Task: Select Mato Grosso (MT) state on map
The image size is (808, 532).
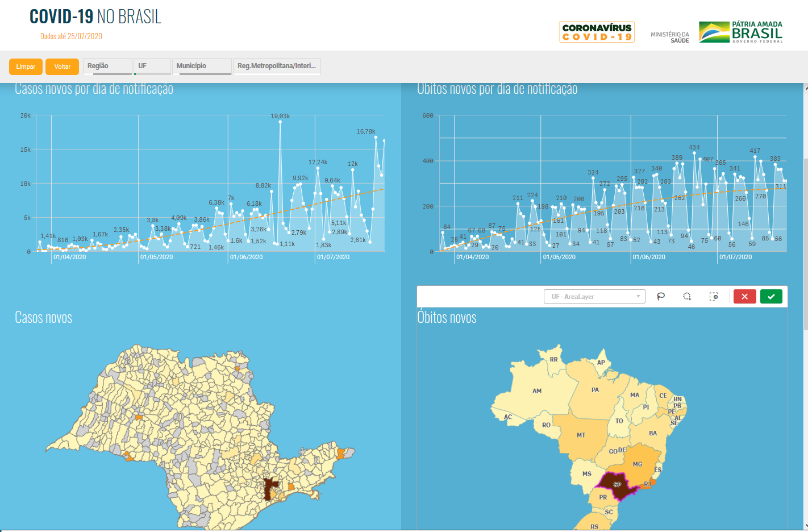Action: (x=581, y=437)
